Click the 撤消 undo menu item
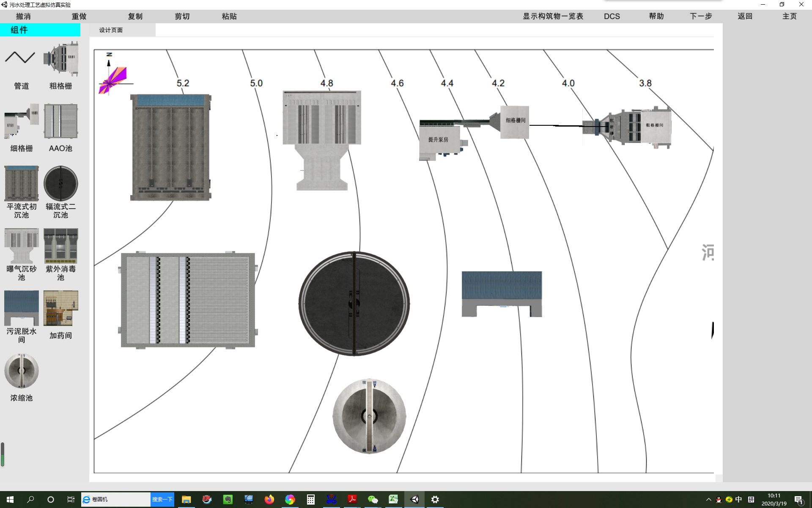Image resolution: width=812 pixels, height=508 pixels. (x=23, y=16)
